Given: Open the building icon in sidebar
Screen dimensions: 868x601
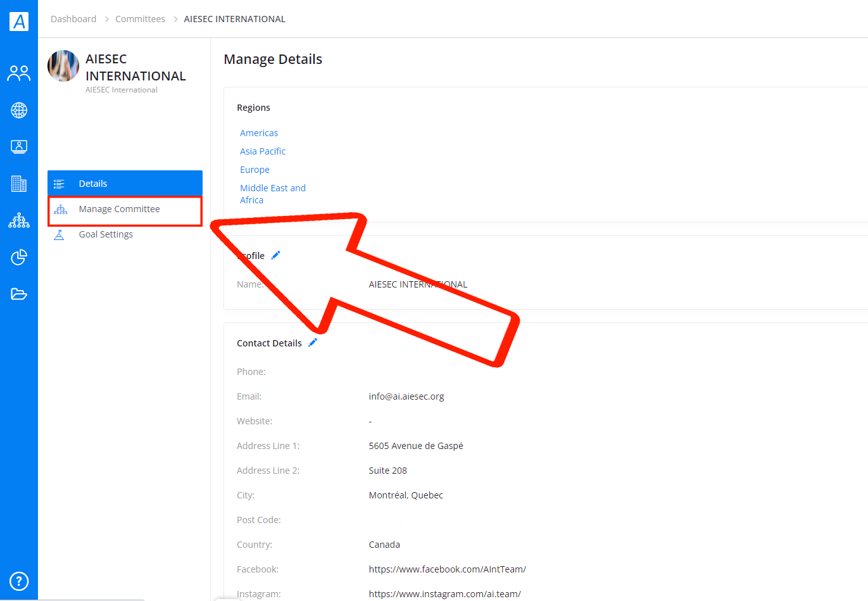Looking at the screenshot, I should [19, 184].
